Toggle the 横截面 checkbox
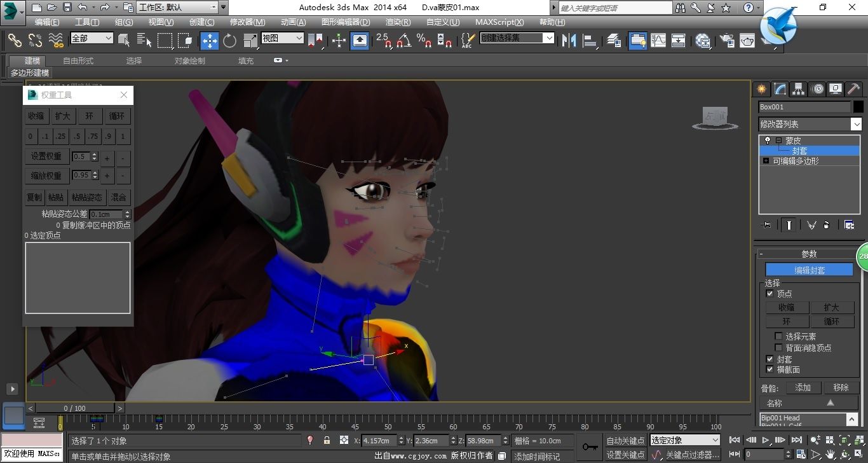Image resolution: width=868 pixels, height=463 pixels. pyautogui.click(x=770, y=370)
